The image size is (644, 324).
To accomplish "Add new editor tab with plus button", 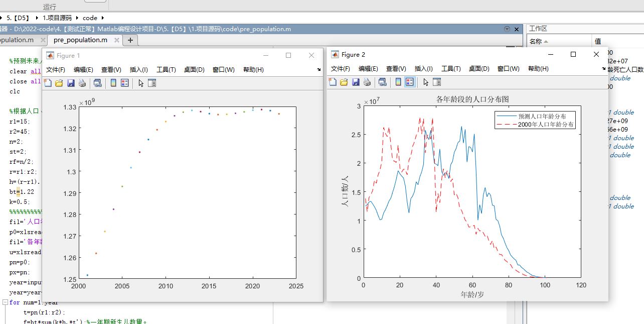I will 130,40.
